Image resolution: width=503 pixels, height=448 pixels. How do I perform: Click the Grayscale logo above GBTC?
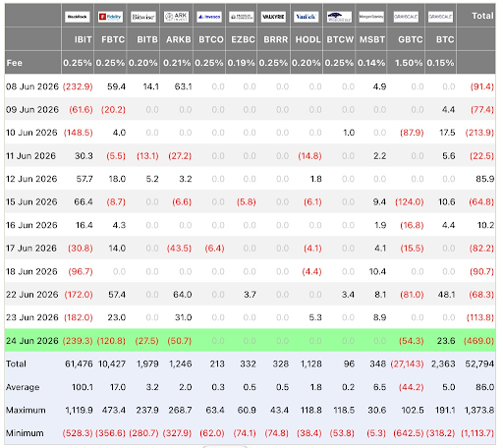[x=406, y=17]
